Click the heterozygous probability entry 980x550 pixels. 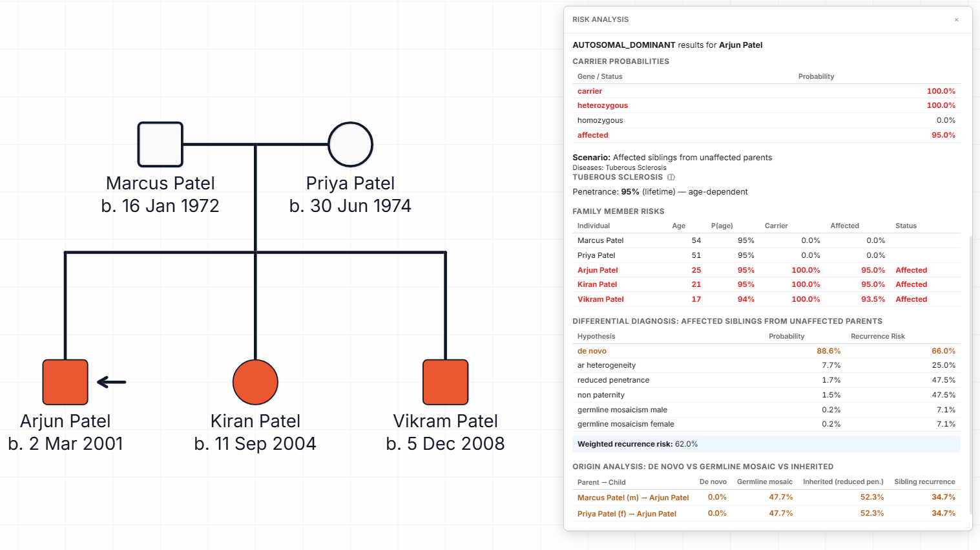pyautogui.click(x=603, y=105)
